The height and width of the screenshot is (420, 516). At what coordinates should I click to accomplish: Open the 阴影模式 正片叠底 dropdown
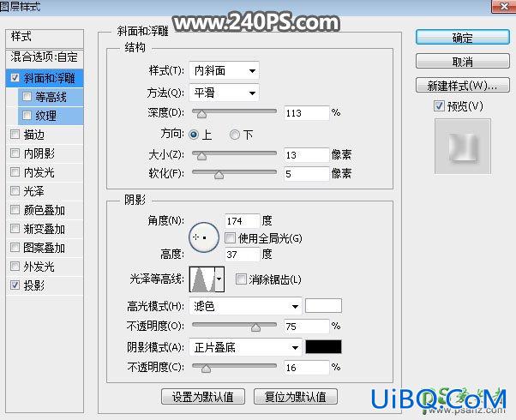[x=245, y=347]
